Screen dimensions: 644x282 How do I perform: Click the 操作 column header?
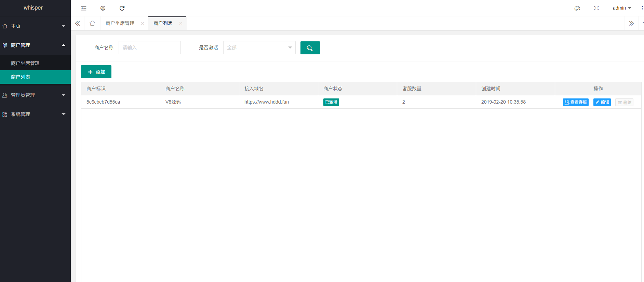pyautogui.click(x=598, y=89)
